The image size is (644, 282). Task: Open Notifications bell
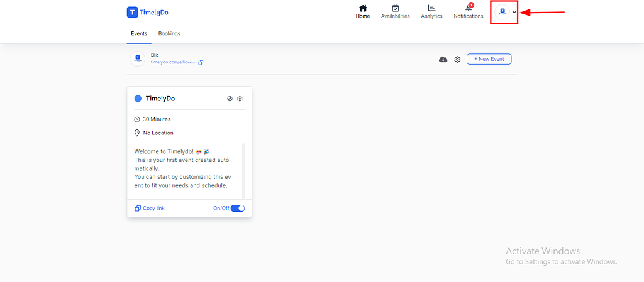point(469,12)
